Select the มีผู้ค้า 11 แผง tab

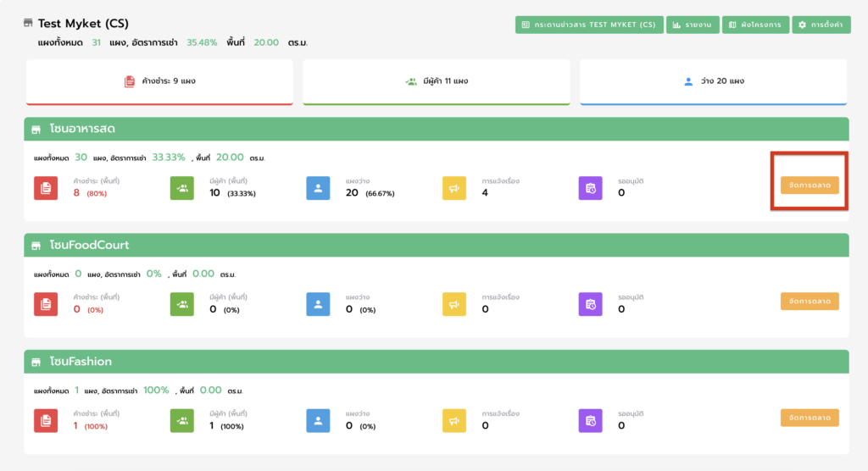pos(436,81)
